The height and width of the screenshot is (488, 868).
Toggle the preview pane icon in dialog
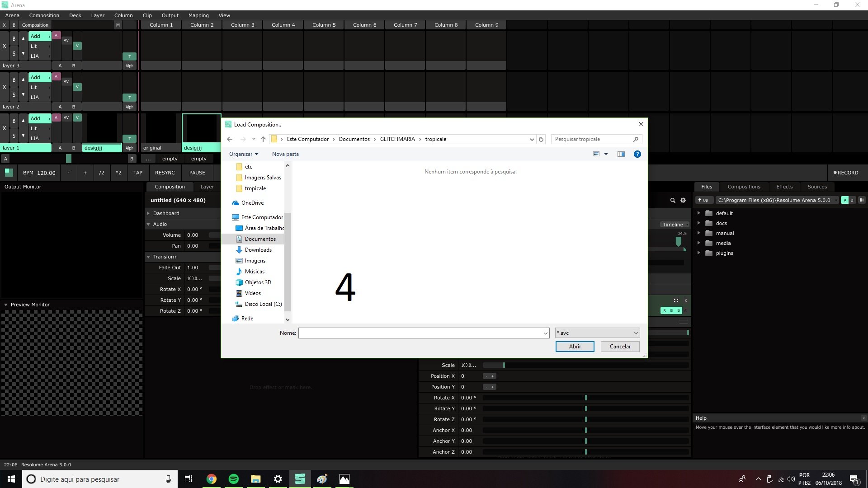(621, 154)
